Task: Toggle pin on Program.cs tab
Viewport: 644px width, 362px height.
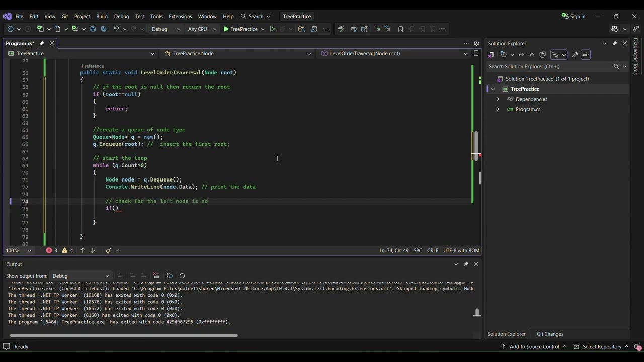Action: [42, 43]
